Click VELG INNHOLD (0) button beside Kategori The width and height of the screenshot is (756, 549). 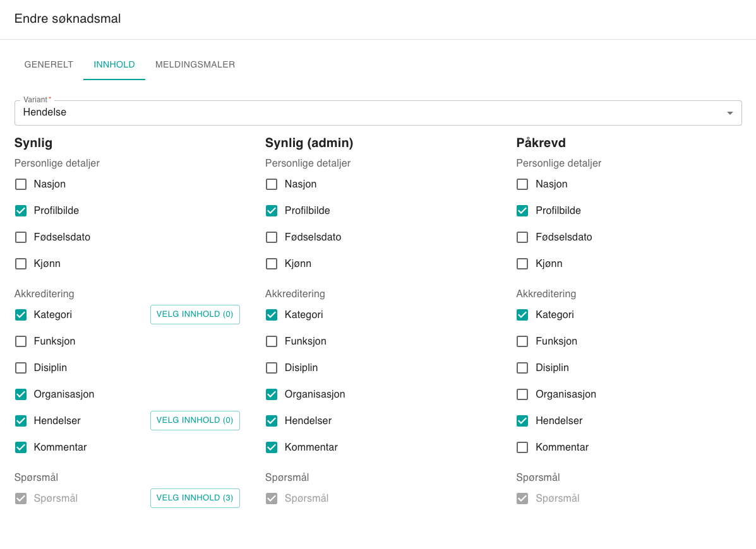tap(195, 314)
